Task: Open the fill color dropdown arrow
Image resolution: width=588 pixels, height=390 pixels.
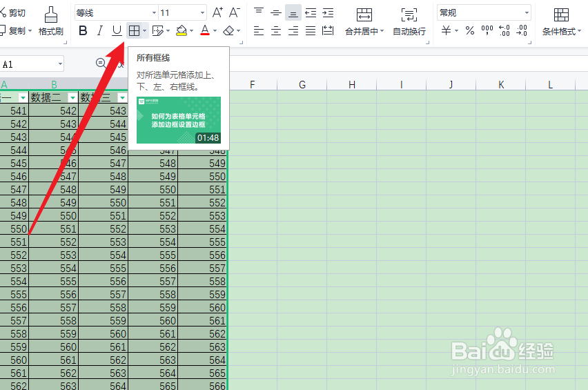Action: coord(192,31)
